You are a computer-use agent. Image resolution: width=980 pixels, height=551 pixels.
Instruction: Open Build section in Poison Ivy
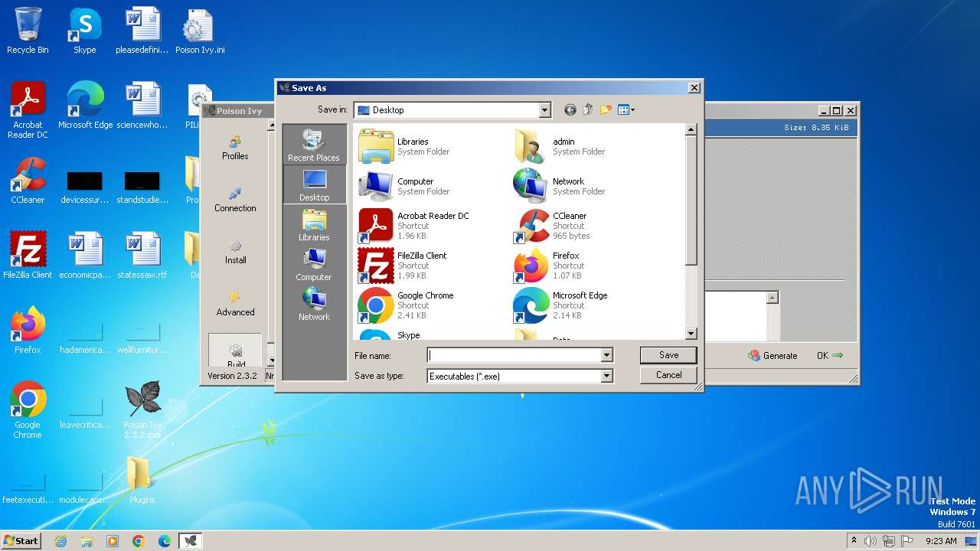pyautogui.click(x=236, y=352)
